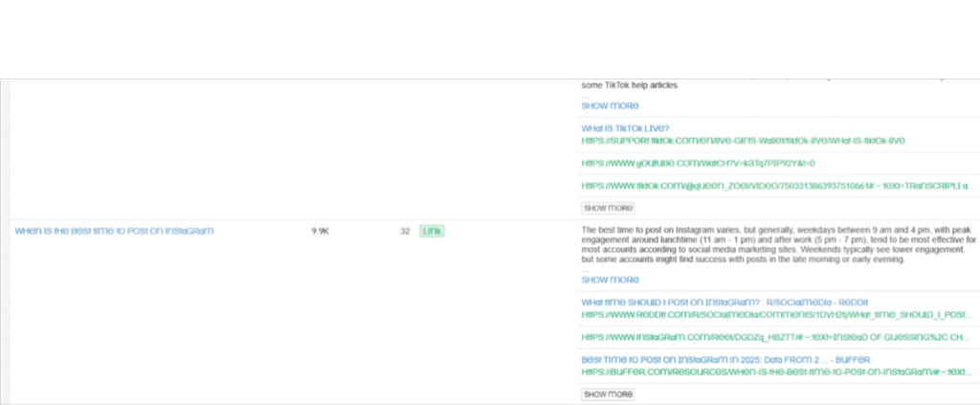980x405 pixels.
Task: Expand the Instagram answer with its blue Show more link
Action: 610,280
